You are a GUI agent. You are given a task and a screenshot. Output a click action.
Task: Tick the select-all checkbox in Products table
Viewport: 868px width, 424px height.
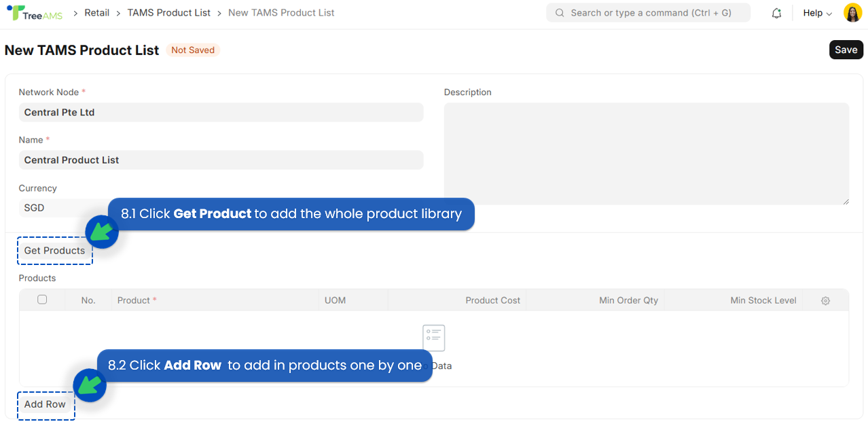click(42, 300)
